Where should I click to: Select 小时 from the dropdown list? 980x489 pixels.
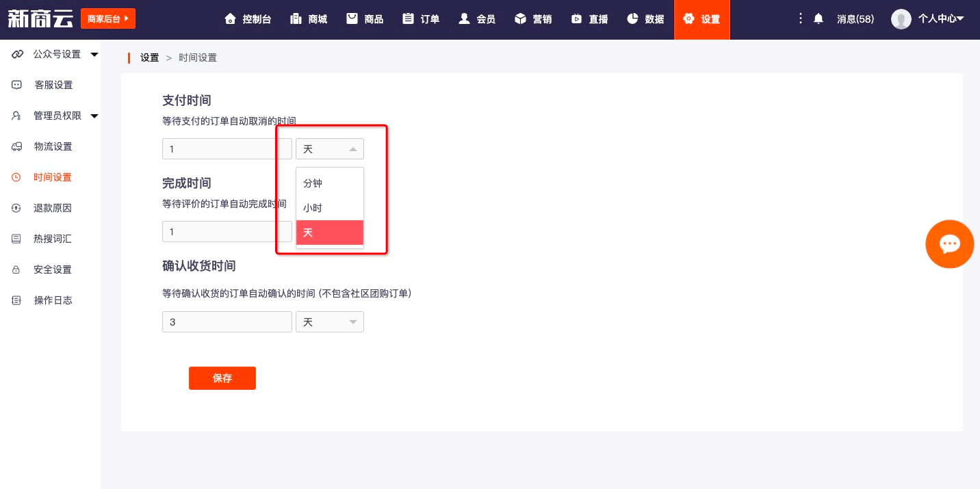[329, 208]
